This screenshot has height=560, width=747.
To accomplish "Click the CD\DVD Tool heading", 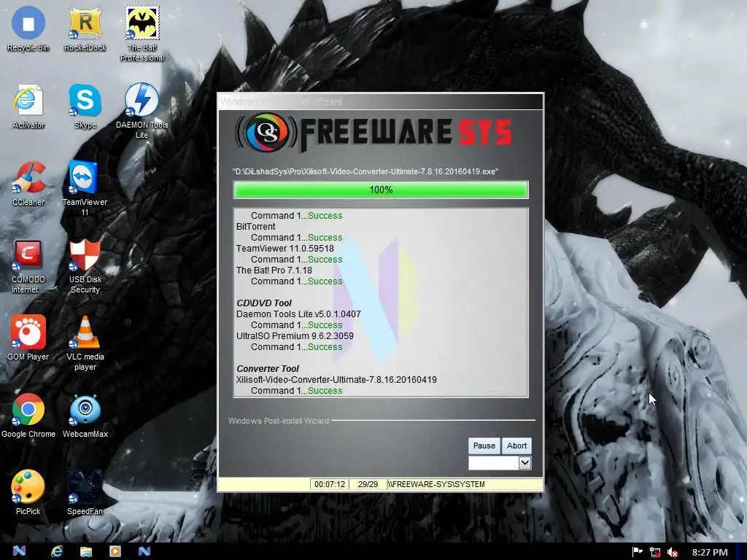I will click(x=264, y=303).
